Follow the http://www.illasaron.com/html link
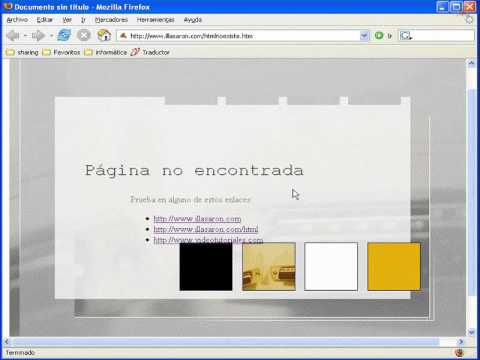The image size is (480, 360). tap(206, 229)
